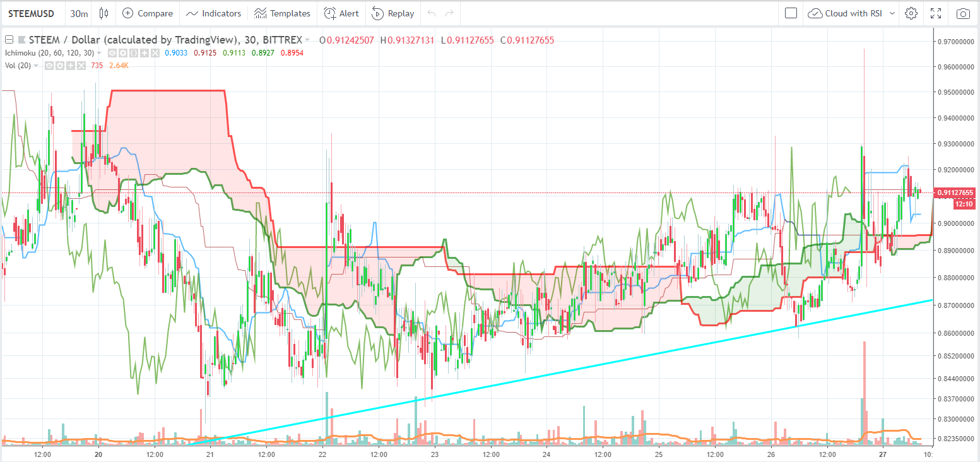980x462 pixels.
Task: Hide the Vol indicator with its eye icon
Action: [49, 66]
